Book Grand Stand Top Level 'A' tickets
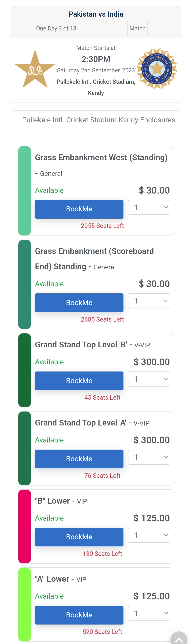 [x=79, y=459]
